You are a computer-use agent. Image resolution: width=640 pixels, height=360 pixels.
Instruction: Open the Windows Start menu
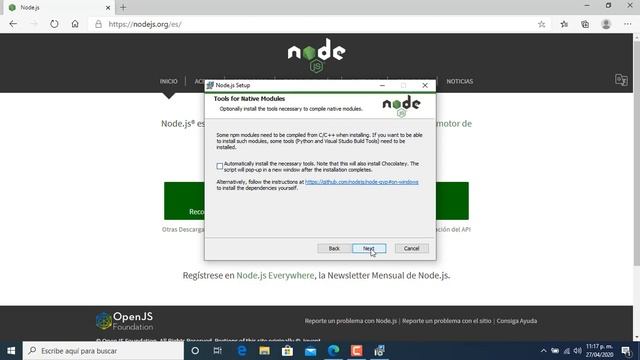point(11,351)
